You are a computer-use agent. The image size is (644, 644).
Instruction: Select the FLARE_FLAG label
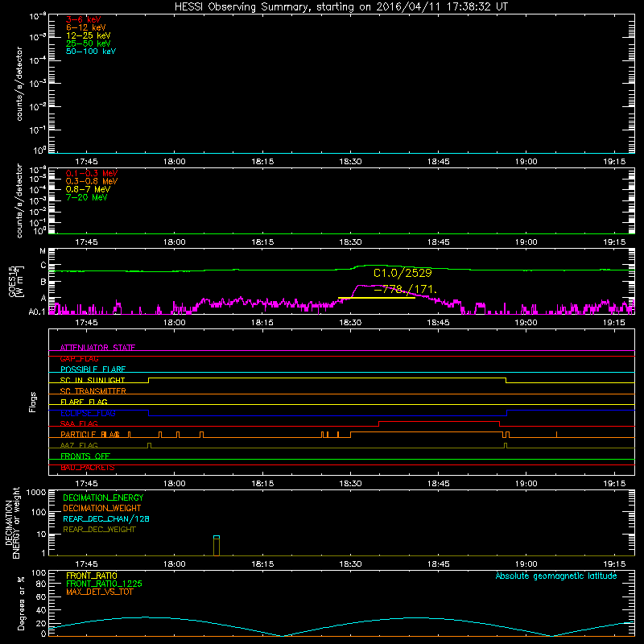(84, 402)
